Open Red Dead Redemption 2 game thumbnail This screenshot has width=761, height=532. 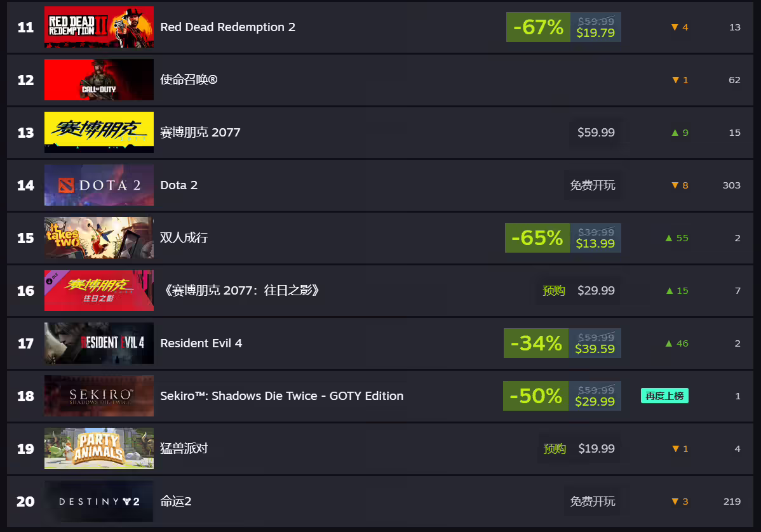click(x=98, y=27)
